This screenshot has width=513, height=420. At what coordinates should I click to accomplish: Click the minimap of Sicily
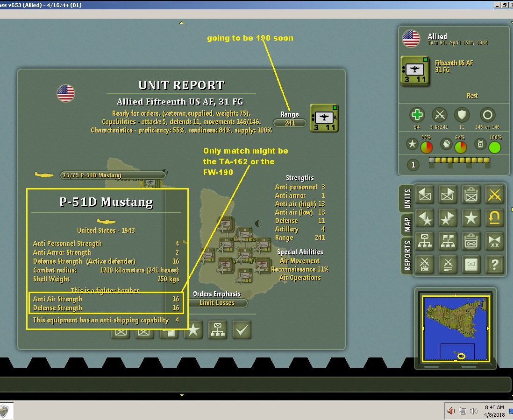coord(456,328)
